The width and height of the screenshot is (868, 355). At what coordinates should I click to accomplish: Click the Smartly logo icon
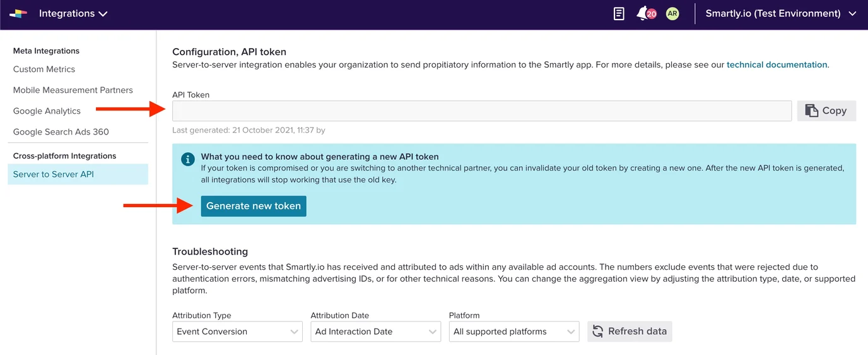(x=18, y=13)
